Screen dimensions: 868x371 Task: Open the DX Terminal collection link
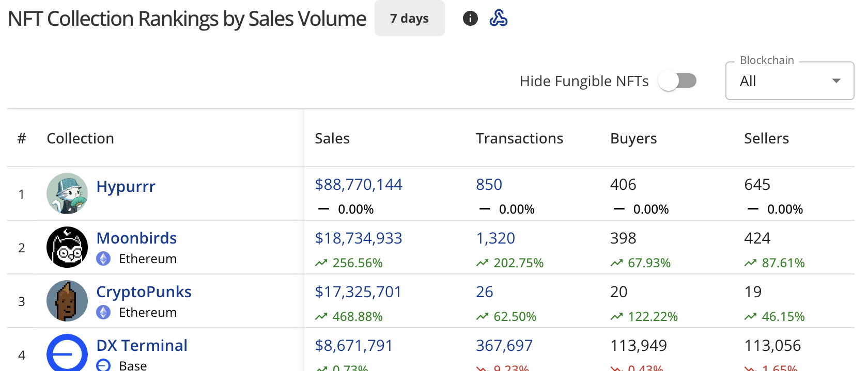142,345
